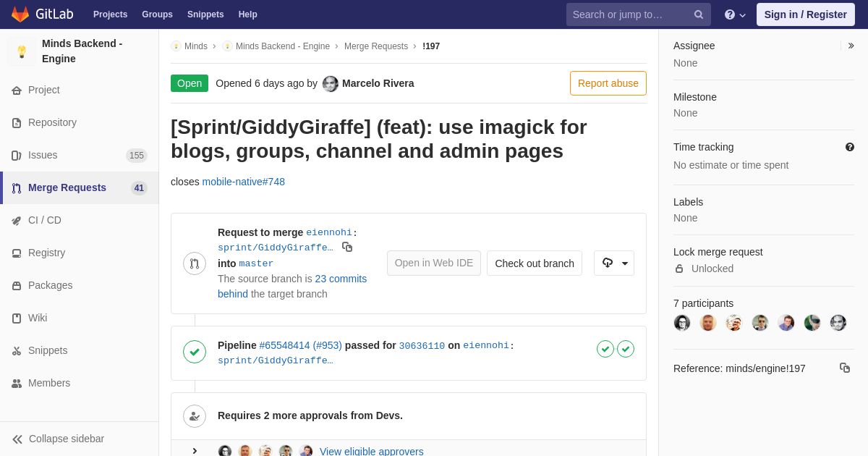
Task: Click the Merge Requests breadcrumb link
Action: [376, 46]
